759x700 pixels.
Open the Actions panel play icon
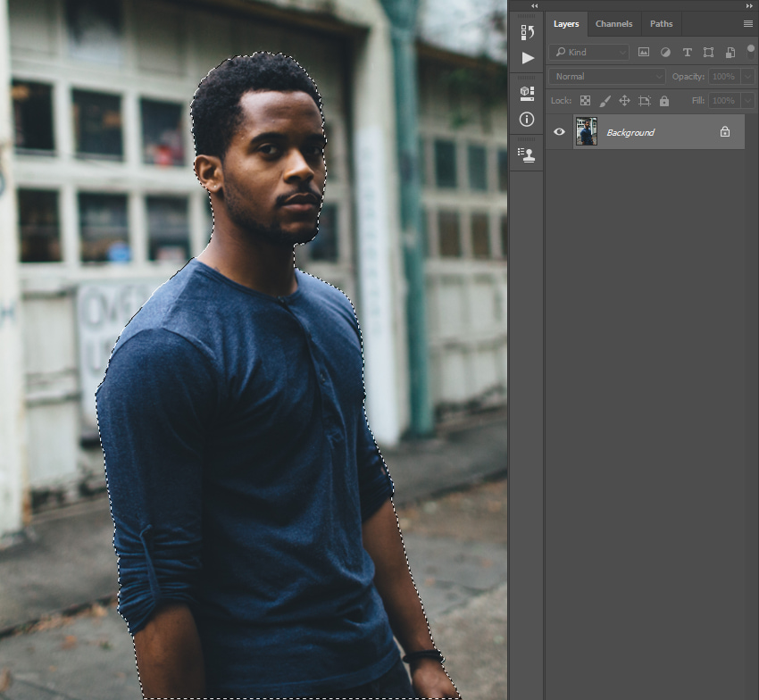527,58
